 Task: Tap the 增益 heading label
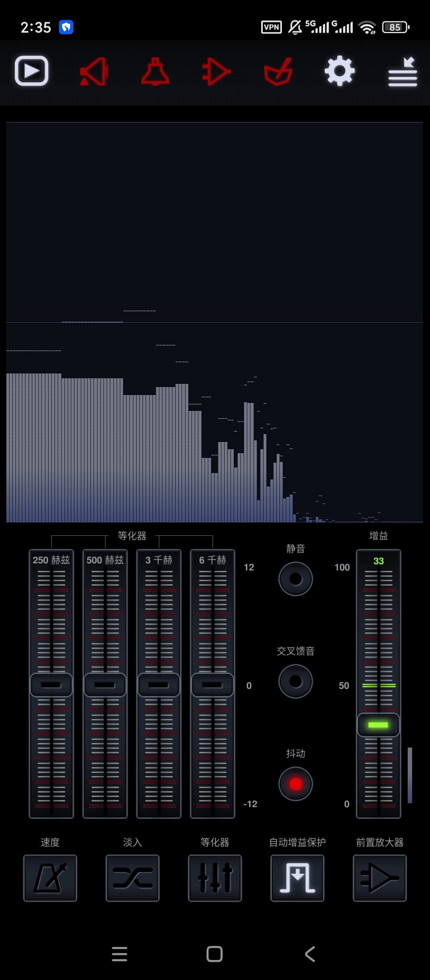point(379,536)
